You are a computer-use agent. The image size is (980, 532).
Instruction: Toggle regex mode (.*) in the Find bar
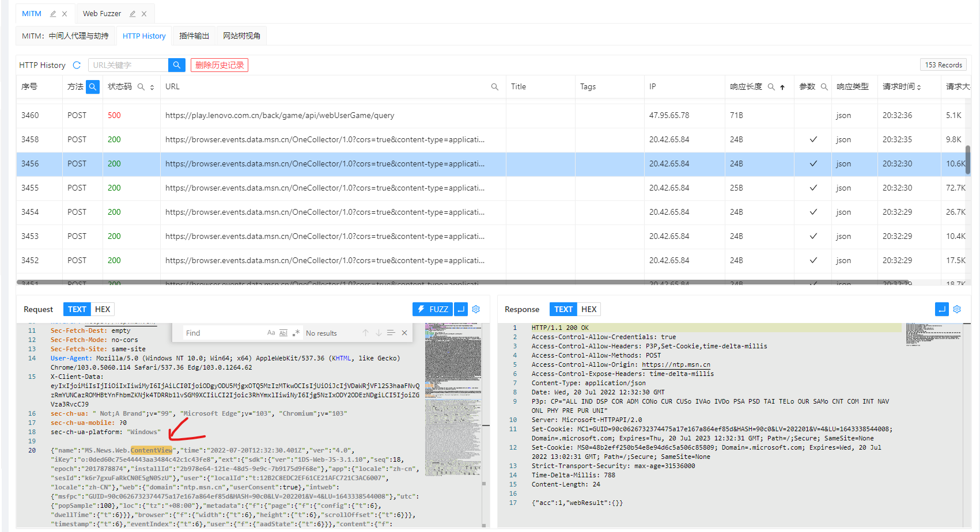coord(296,332)
